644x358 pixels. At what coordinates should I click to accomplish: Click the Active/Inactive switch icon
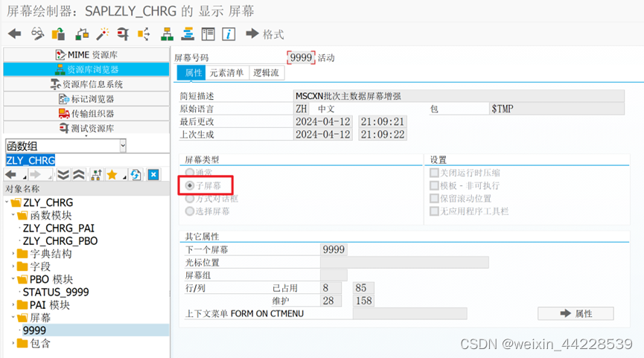tap(58, 33)
